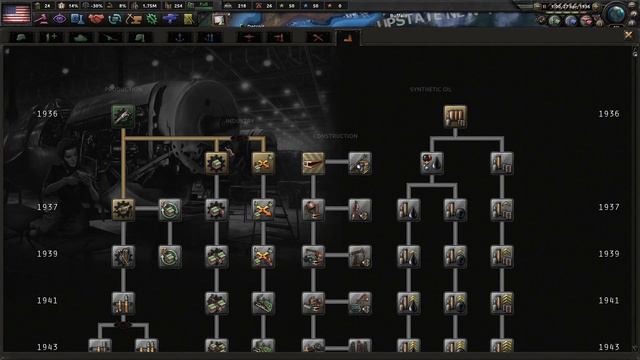The image size is (640, 360).
Task: Select the 1936 Synthetic Oil root technology
Action: pos(455,116)
